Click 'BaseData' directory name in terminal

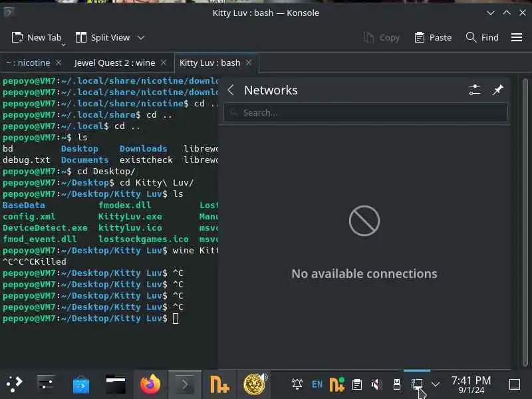[x=24, y=205]
